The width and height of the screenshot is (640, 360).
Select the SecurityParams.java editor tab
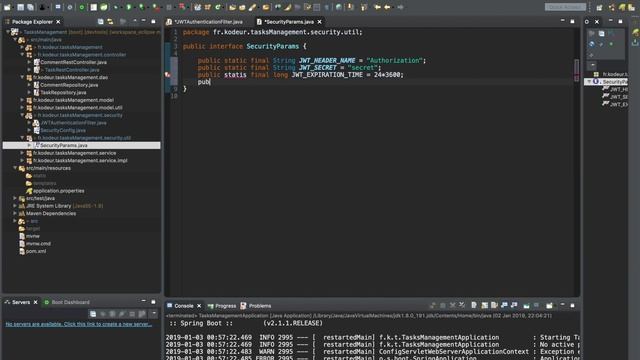pyautogui.click(x=289, y=22)
